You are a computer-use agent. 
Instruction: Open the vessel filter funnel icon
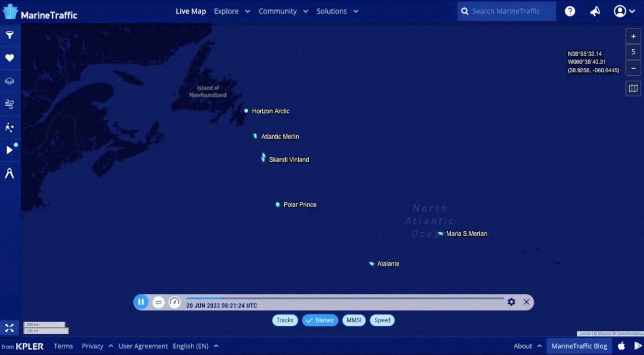9,35
